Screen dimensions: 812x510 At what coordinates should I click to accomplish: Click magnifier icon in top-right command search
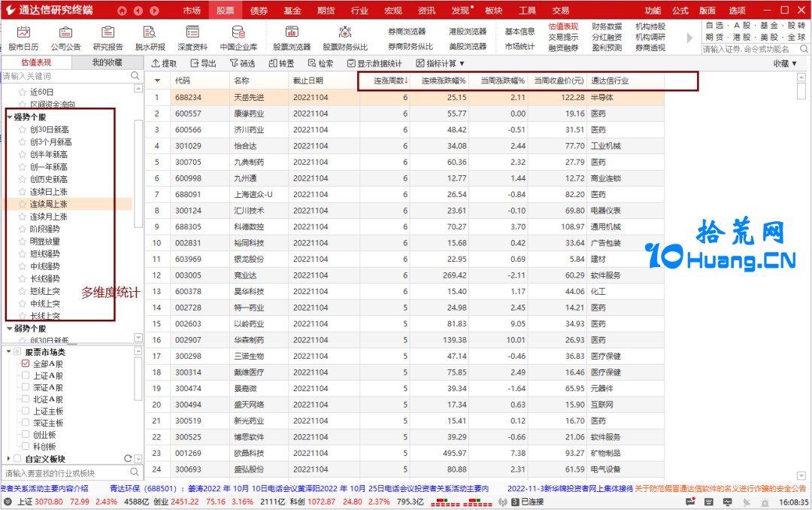(804, 49)
